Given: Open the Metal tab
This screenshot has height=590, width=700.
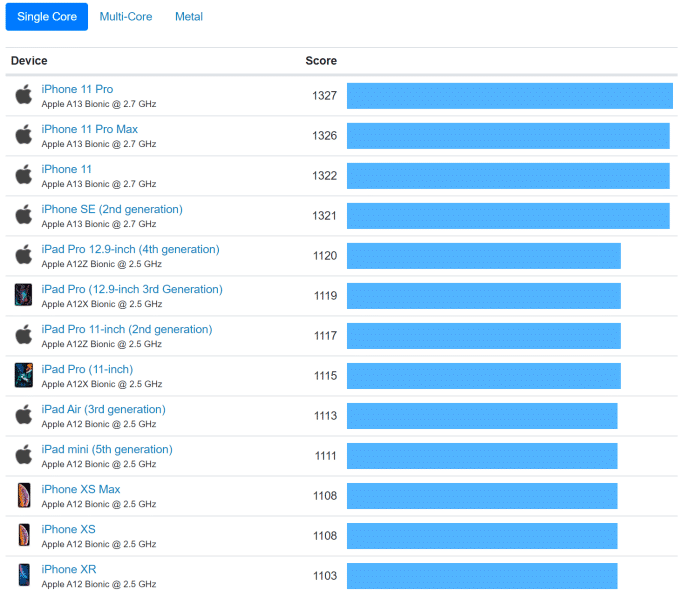Looking at the screenshot, I should 189,17.
